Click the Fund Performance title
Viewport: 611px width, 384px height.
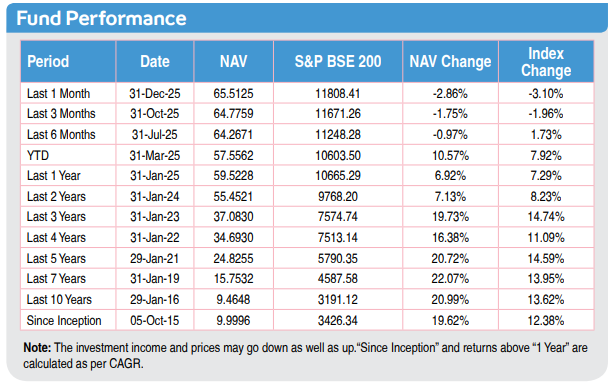coord(101,18)
